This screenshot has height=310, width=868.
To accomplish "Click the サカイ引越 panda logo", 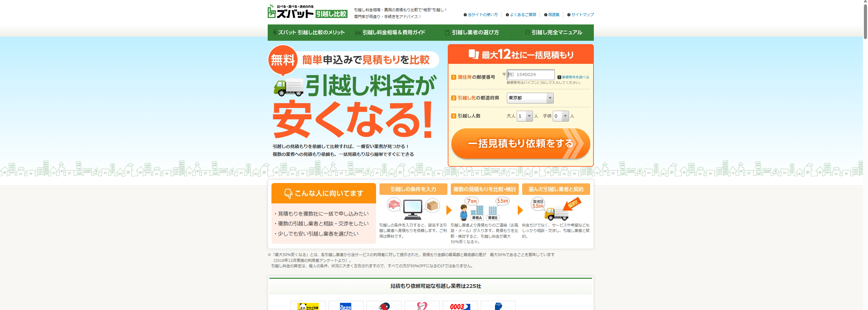I will [308, 306].
